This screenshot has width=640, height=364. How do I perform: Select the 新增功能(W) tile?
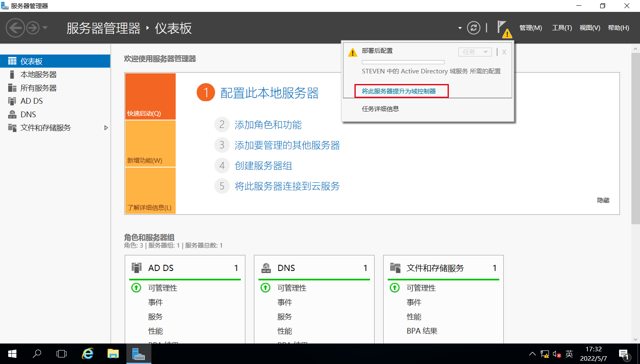[151, 143]
